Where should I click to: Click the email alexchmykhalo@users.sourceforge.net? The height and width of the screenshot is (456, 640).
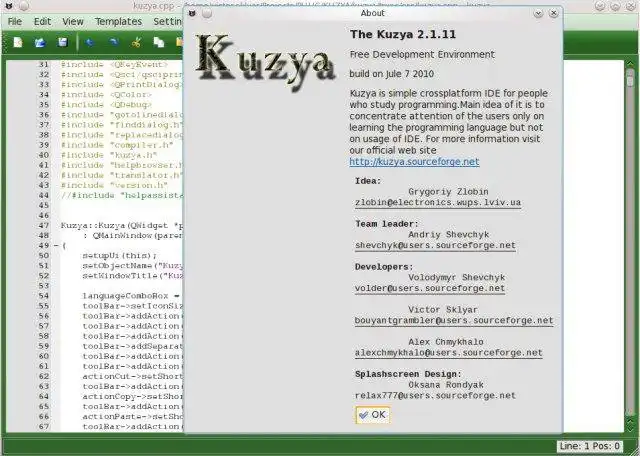(449, 353)
